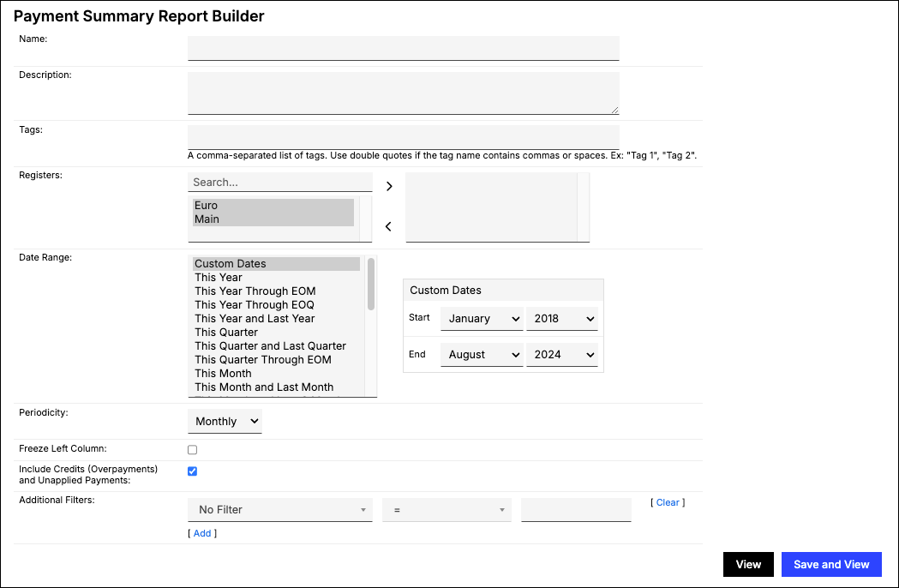Click into the Tags field
Viewport: 899px width, 588px height.
[x=404, y=138]
